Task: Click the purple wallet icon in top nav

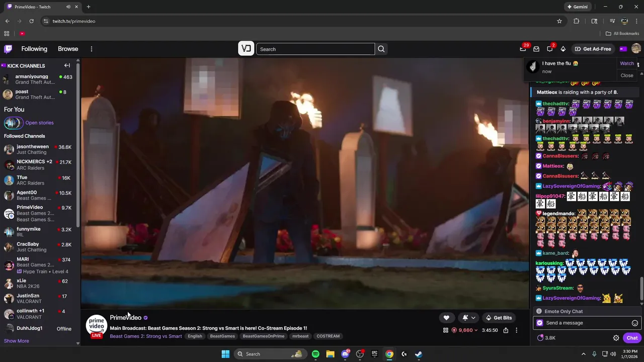Action: [623, 49]
